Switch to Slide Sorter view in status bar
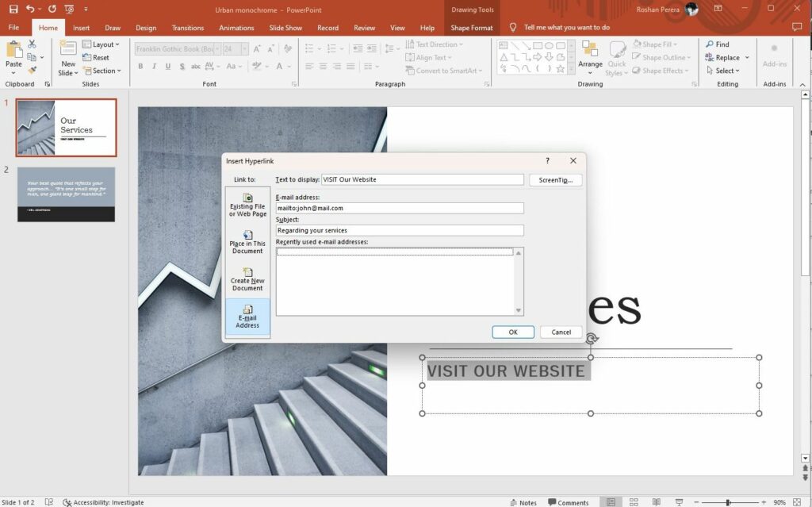 (634, 501)
